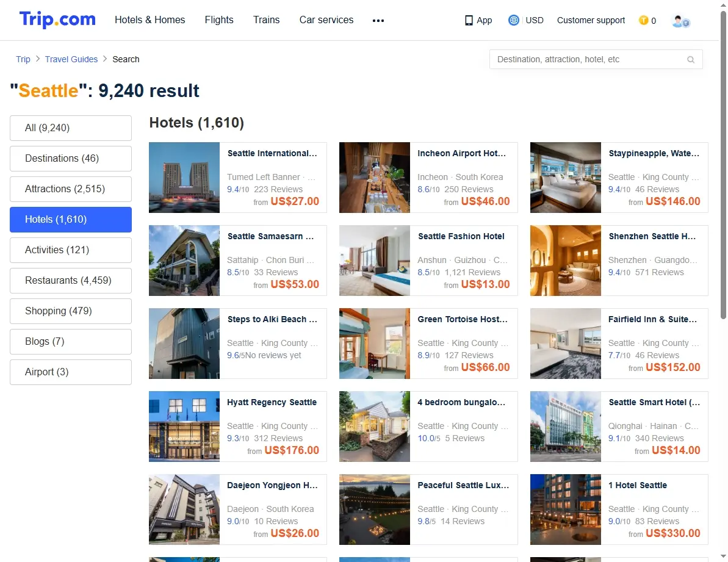Open the user profile avatar
Viewport: 728px width, 562px height.
point(680,20)
